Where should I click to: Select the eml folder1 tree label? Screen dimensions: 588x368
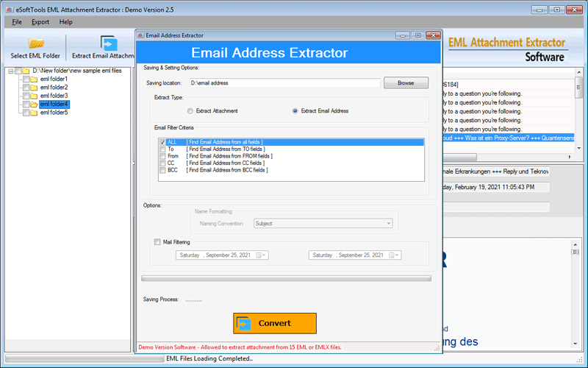tap(54, 79)
